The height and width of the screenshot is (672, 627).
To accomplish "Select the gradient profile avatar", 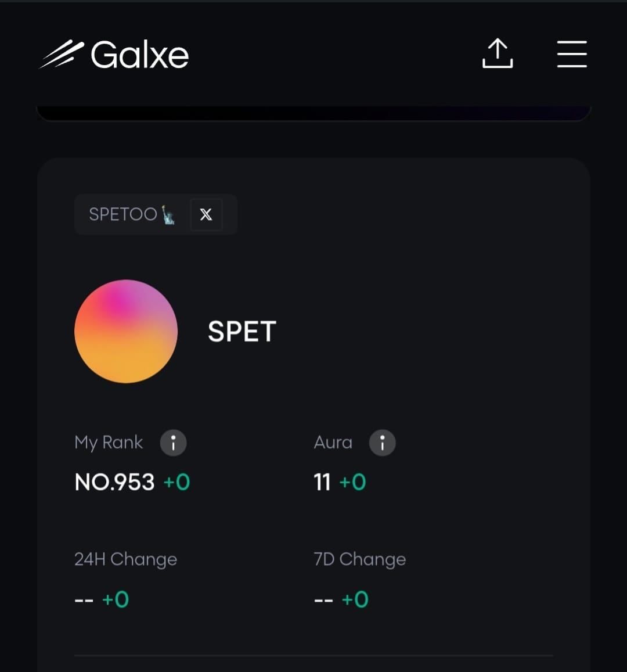I will tap(126, 331).
